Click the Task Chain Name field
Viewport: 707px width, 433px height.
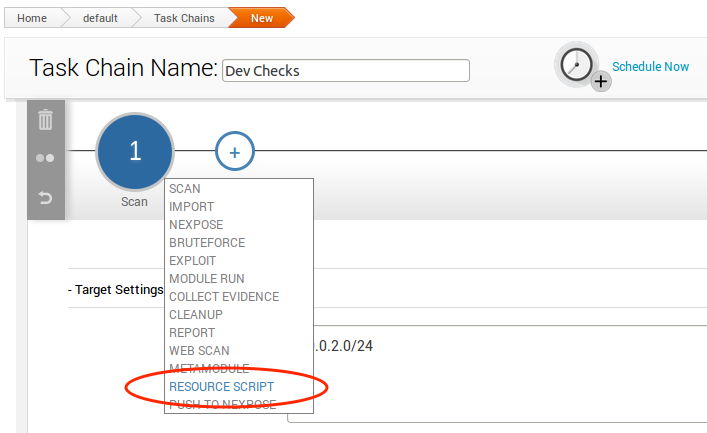coord(345,71)
